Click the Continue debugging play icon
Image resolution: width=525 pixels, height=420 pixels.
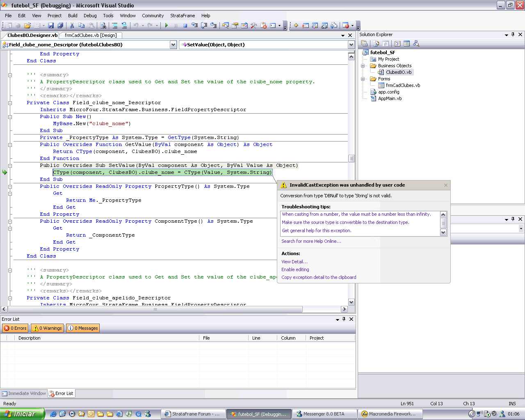(167, 25)
